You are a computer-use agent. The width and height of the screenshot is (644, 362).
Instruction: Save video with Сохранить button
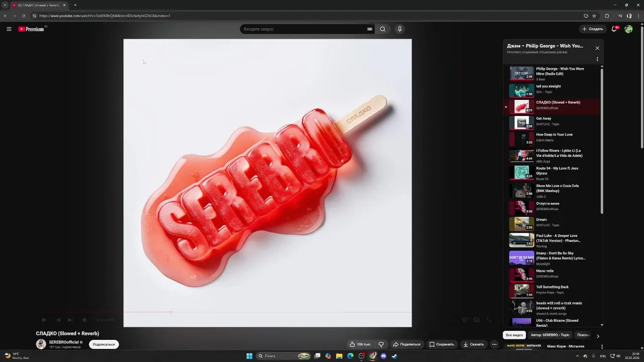tap(441, 344)
